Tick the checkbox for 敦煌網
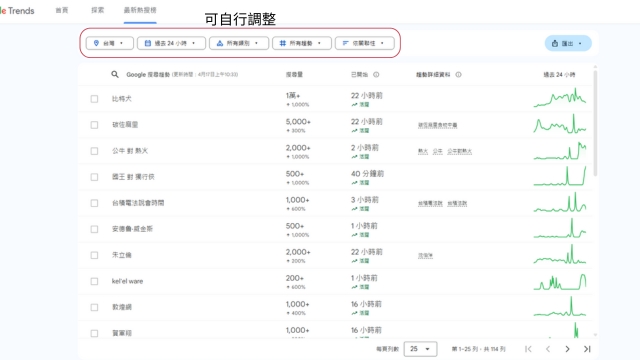This screenshot has height=360, width=640. coord(94,307)
